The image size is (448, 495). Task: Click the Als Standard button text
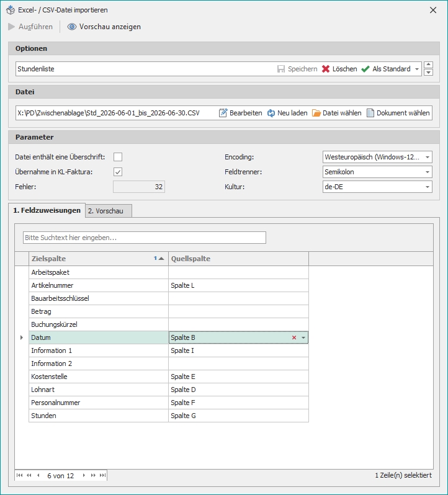click(x=392, y=69)
